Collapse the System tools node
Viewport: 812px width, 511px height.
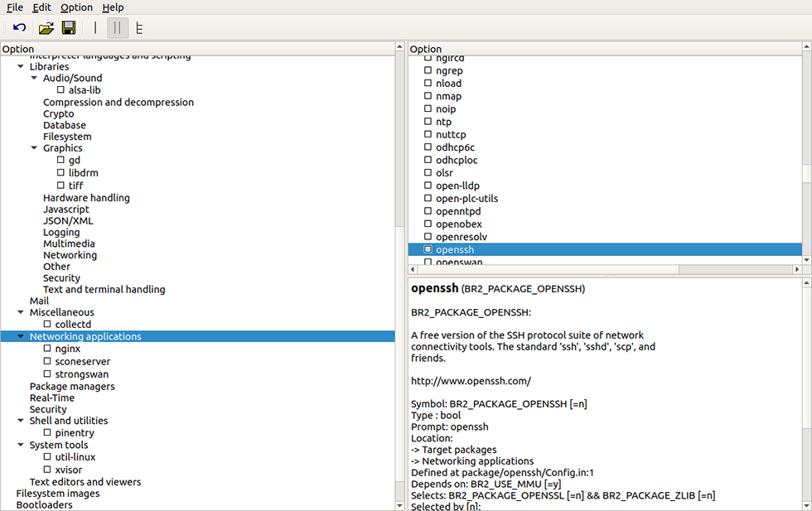21,445
